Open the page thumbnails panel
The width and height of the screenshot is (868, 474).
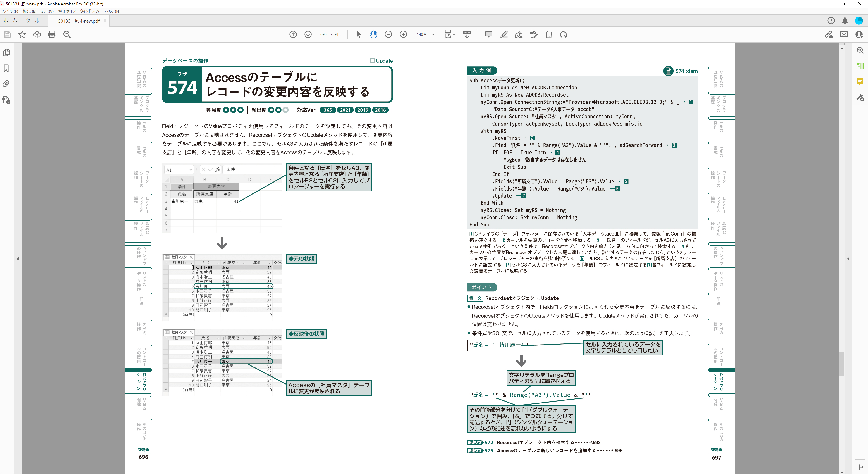6,52
